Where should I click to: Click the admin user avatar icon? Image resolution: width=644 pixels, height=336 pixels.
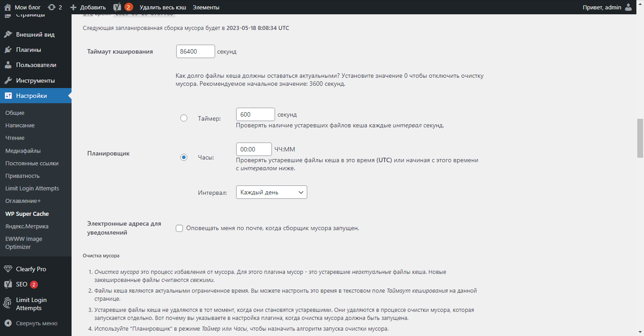click(628, 7)
